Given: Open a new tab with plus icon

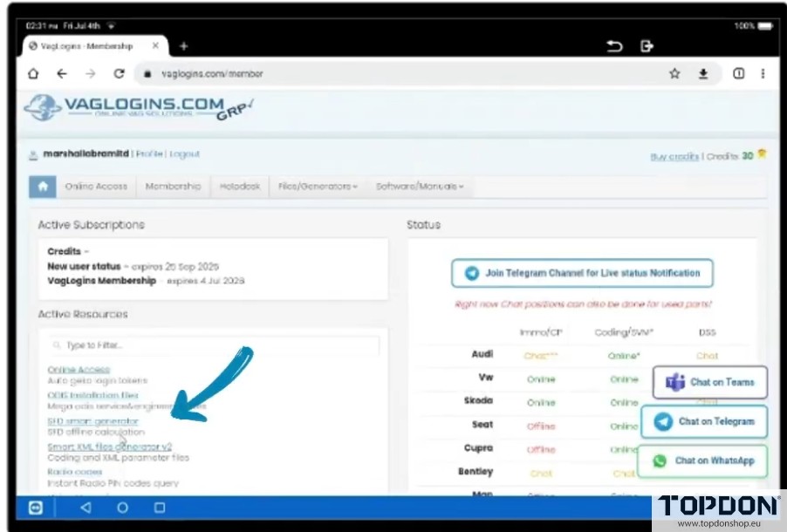Looking at the screenshot, I should point(183,46).
